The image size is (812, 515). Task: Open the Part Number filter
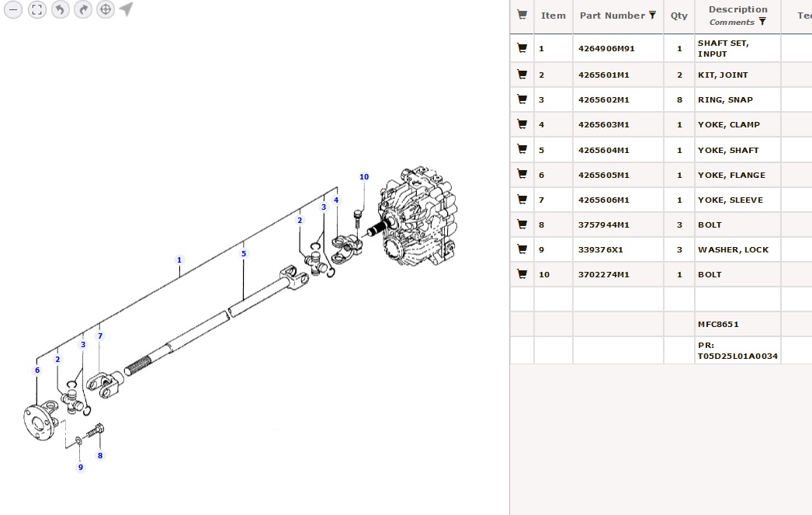[652, 16]
